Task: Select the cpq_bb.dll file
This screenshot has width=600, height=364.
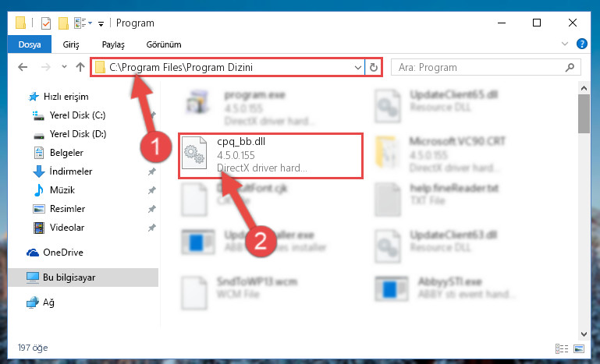Action: [271, 156]
